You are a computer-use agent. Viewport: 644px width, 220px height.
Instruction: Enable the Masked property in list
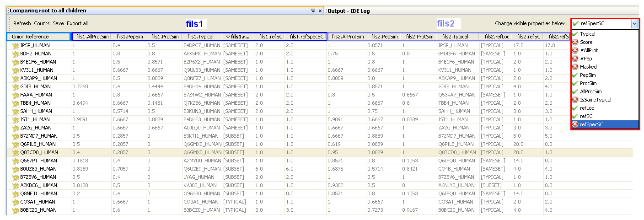tap(588, 67)
